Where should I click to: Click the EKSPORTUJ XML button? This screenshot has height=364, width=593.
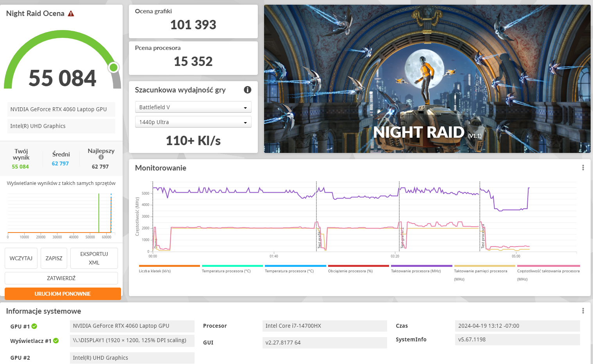94,258
